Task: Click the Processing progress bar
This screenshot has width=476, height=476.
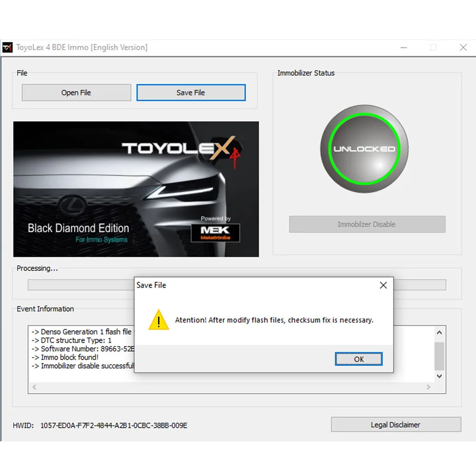Action: [237, 285]
